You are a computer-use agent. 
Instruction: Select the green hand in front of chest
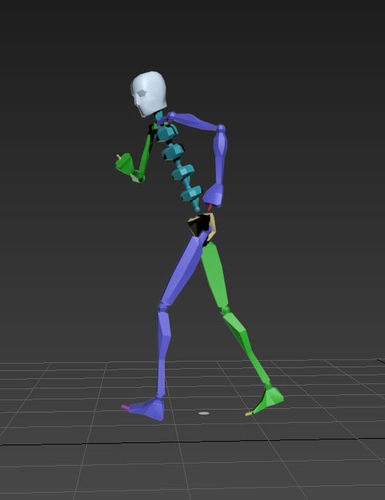point(124,163)
